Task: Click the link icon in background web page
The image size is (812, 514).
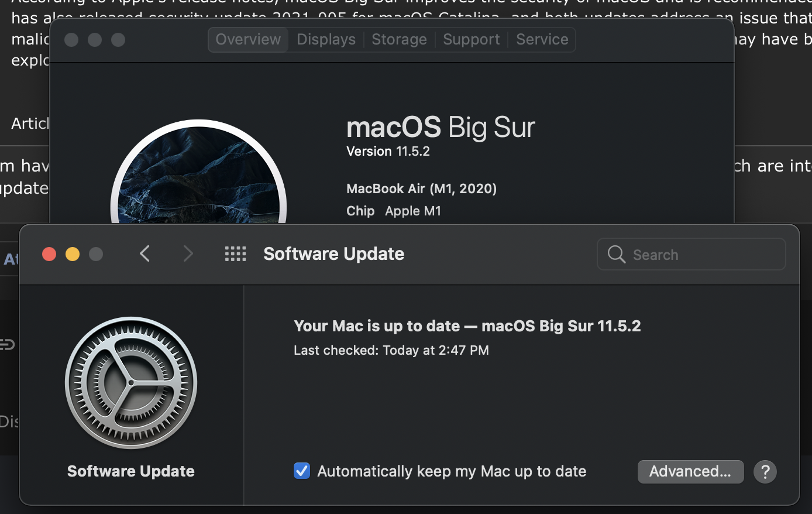Action: [x=6, y=344]
